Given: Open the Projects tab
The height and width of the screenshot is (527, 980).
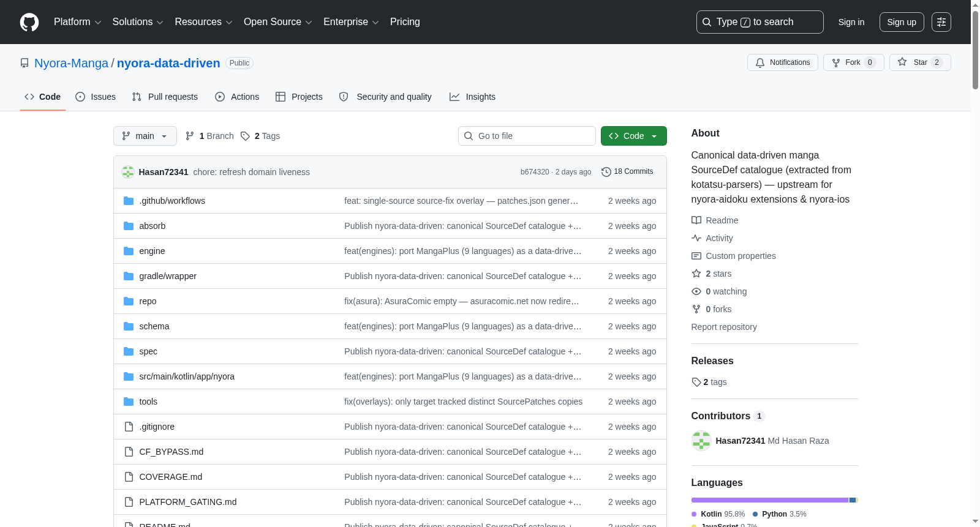Looking at the screenshot, I should point(299,97).
